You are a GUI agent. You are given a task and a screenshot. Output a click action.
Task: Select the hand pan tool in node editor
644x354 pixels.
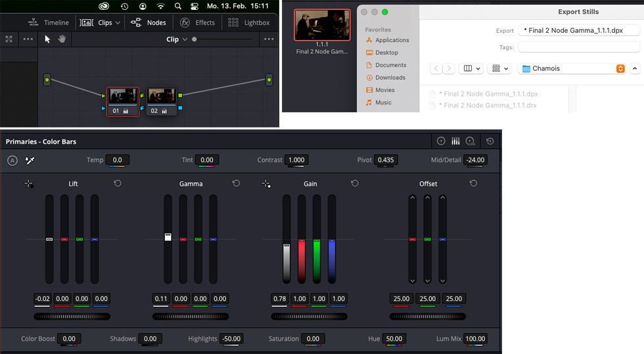click(x=62, y=39)
